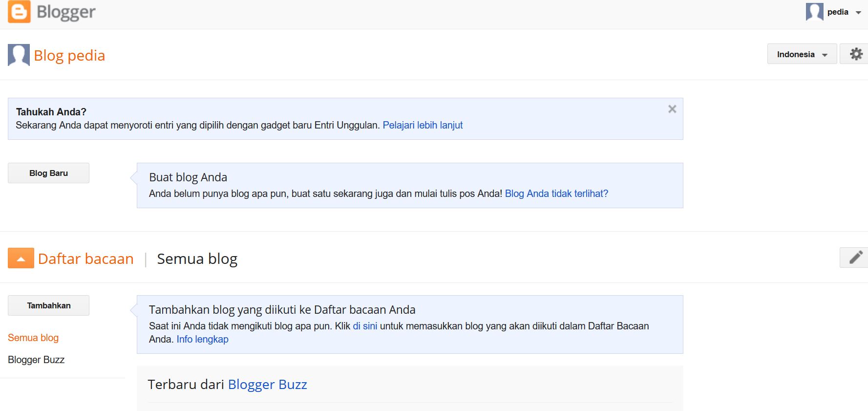
Task: Select Blogger Buzz in the sidebar
Action: [36, 360]
